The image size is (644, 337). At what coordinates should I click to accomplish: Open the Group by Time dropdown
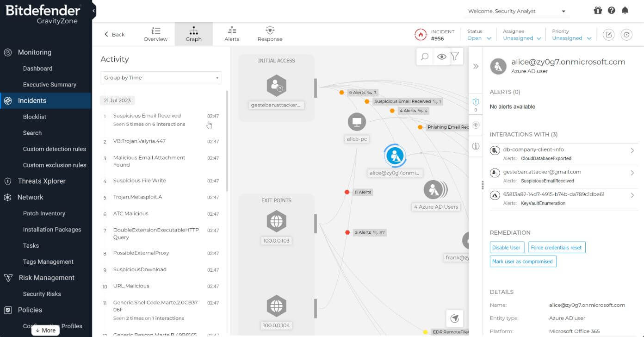tap(161, 78)
